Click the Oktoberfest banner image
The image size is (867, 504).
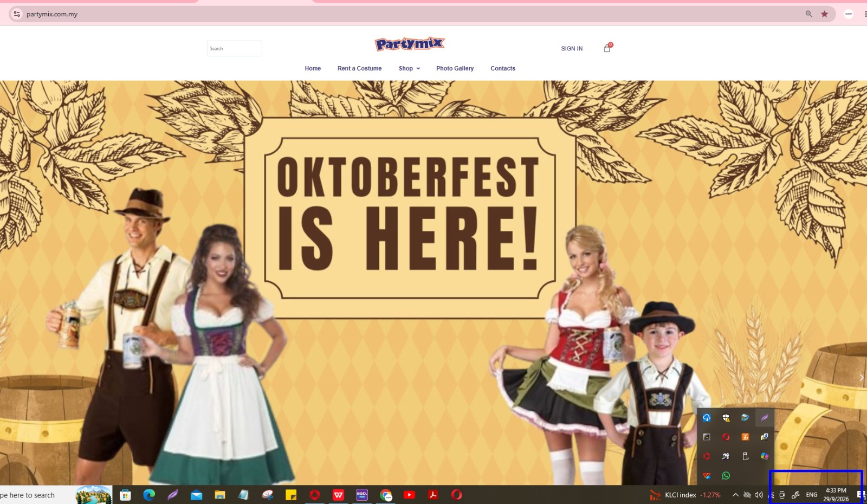tap(433, 283)
